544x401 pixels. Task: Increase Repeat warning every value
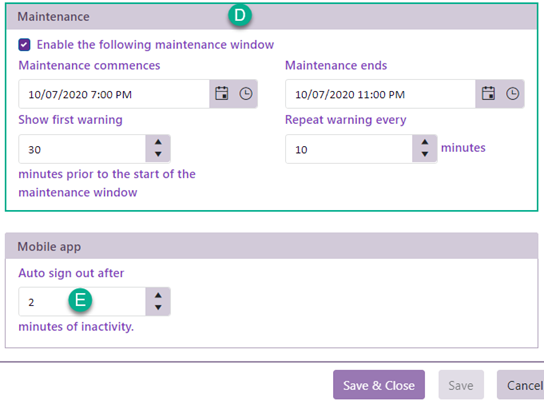tap(425, 142)
